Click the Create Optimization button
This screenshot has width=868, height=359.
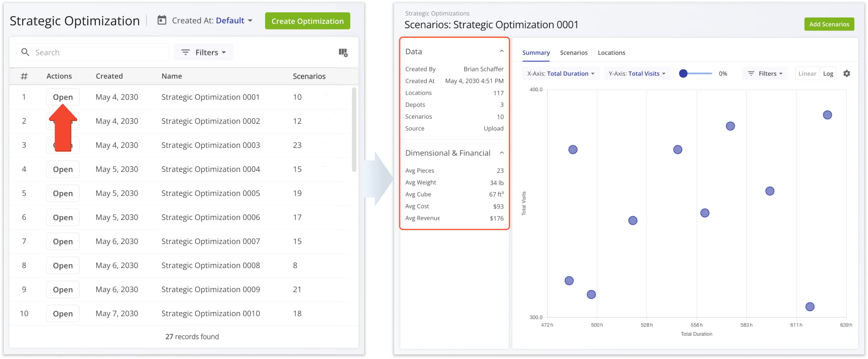pos(307,21)
